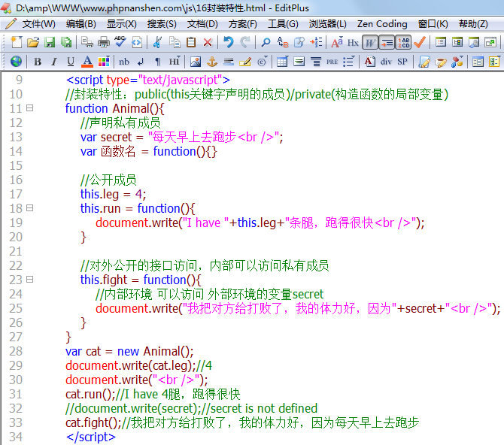Open a file with the folder icon
The width and height of the screenshot is (504, 445).
click(x=33, y=42)
